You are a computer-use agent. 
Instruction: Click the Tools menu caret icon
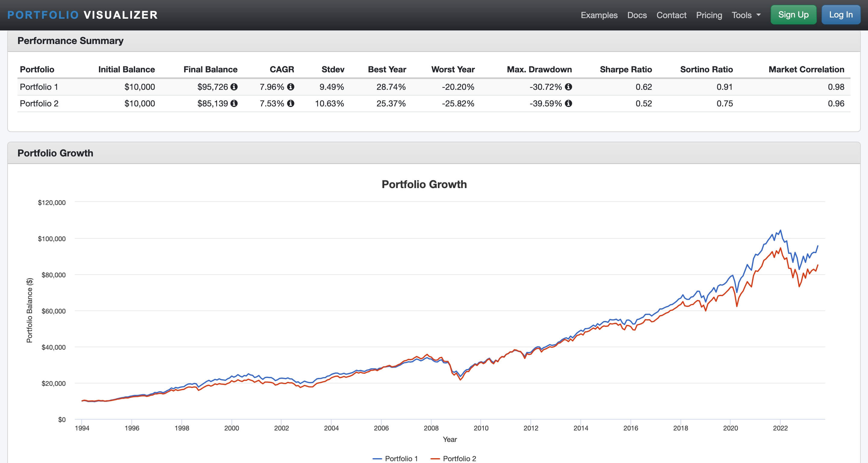[x=758, y=15]
